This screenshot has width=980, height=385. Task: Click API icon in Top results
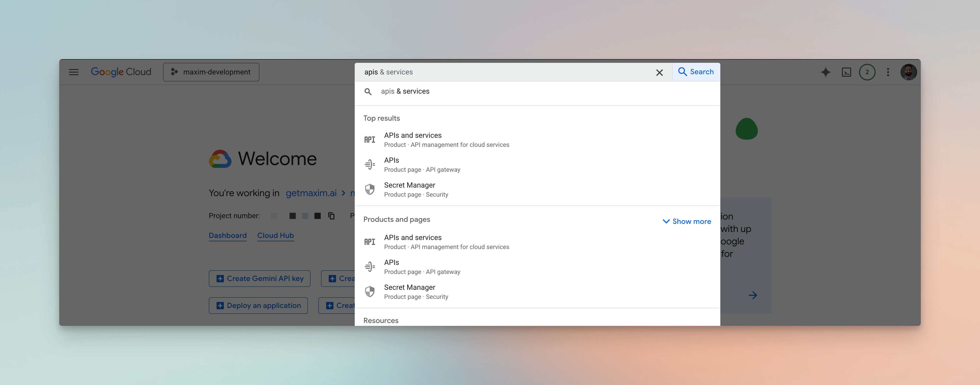(x=370, y=140)
